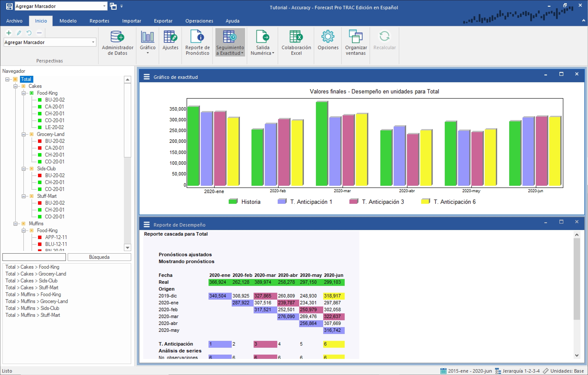Screen dimensions: 588x375
Task: Collapse the Muffins tree node
Action: [15, 224]
